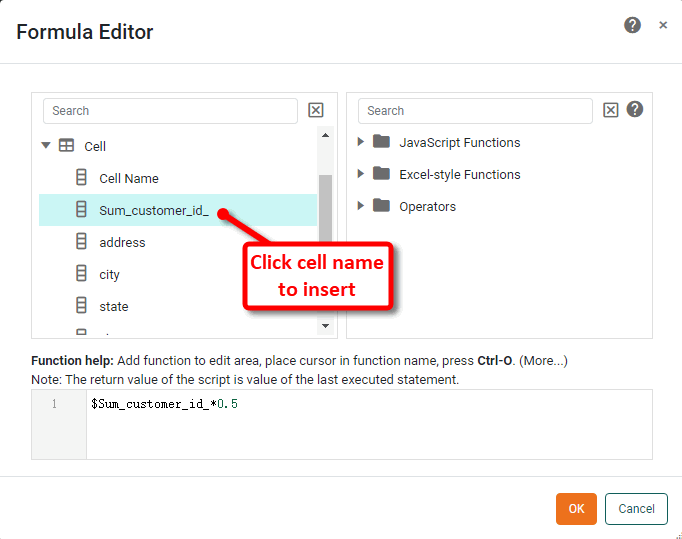Open help icon next to functions search
682x539 pixels.
pos(635,110)
